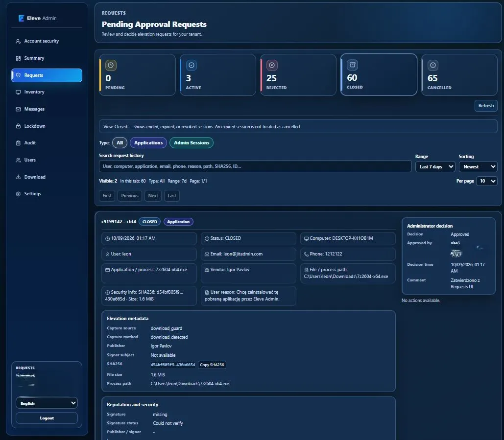Screen dimensions: 504x440
Task: Open the Lockdown page
Action: tap(47, 126)
